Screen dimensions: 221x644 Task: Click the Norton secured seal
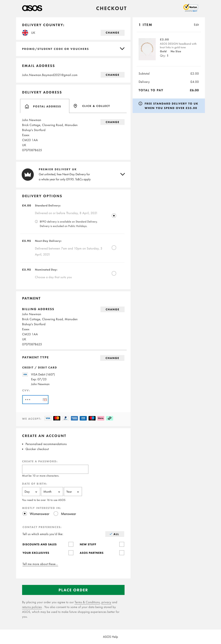click(x=191, y=8)
